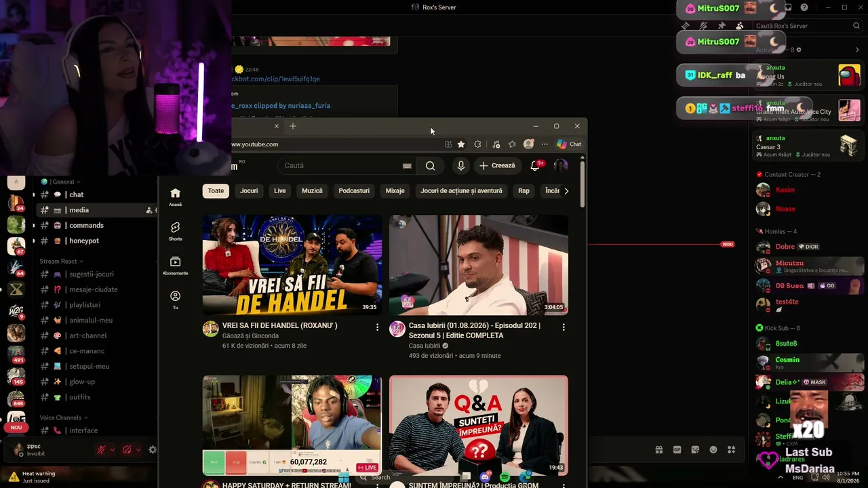The width and height of the screenshot is (868, 488).
Task: Show more YouTube category chips with arrow
Action: point(566,191)
